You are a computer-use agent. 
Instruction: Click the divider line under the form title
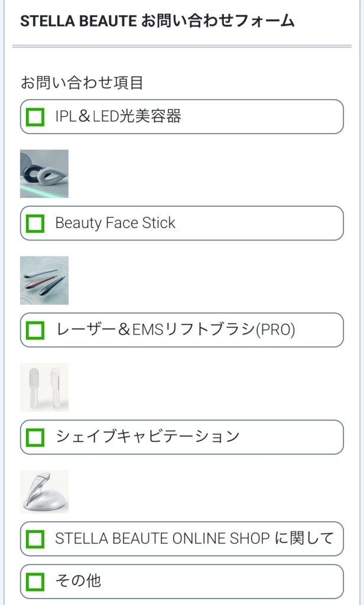[x=182, y=46]
